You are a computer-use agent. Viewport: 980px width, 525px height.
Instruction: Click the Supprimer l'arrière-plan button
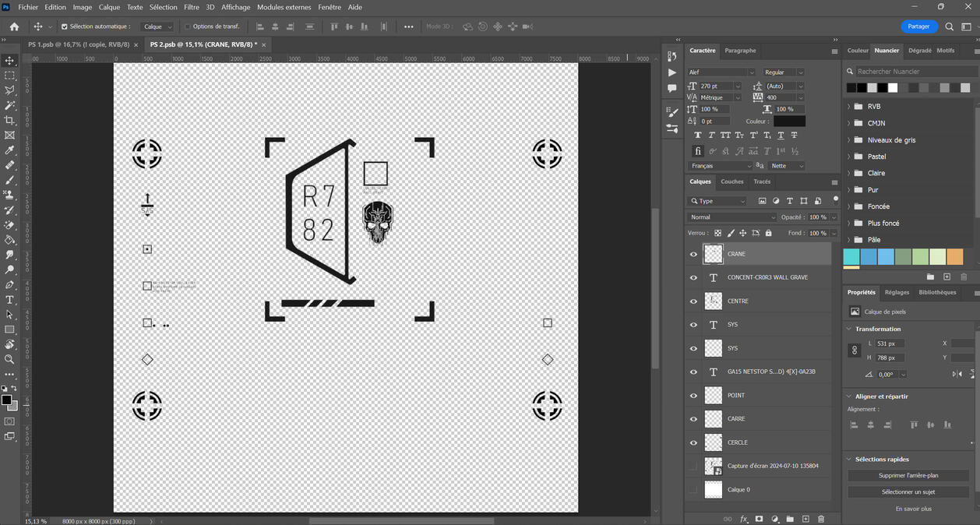click(908, 475)
